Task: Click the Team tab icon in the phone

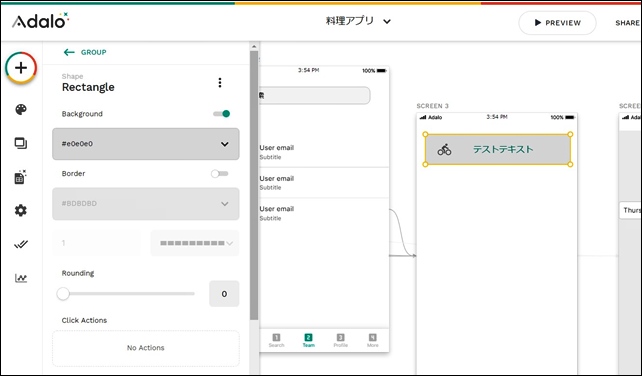Action: coord(308,337)
